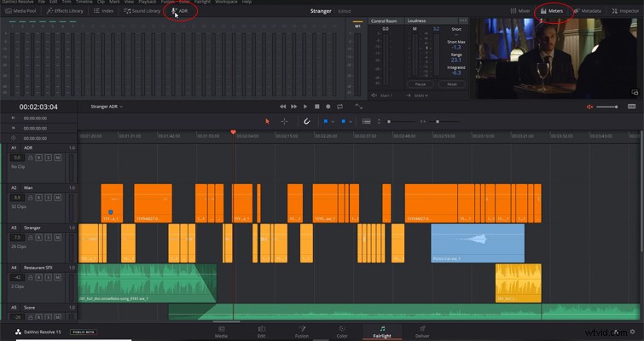Open the MAIN output dropdown in Control Room
Screen dimensions: 644x341
[x=421, y=95]
